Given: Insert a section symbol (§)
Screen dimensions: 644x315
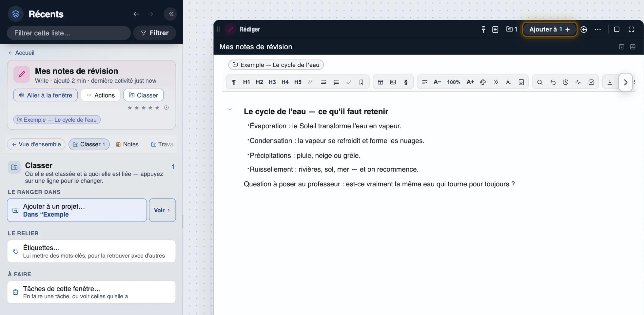Looking at the screenshot, I should click(x=406, y=82).
